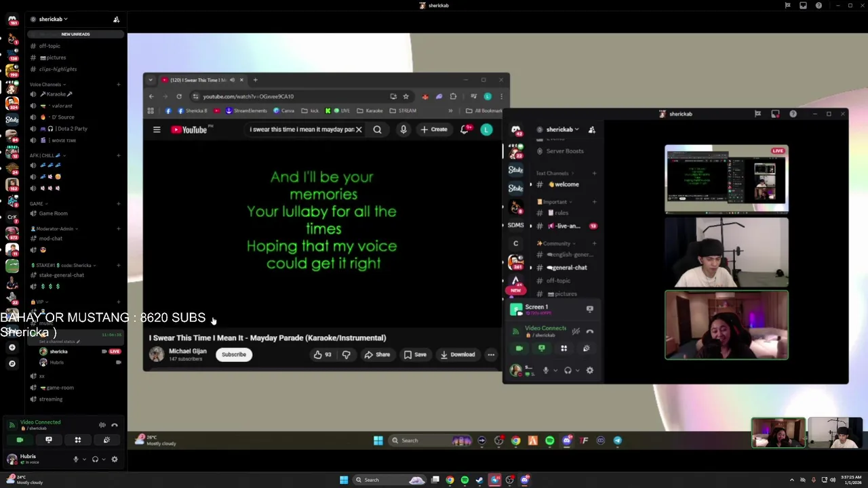This screenshot has width=868, height=488.
Task: Toggle screen share in left Discord panel
Action: (49, 440)
